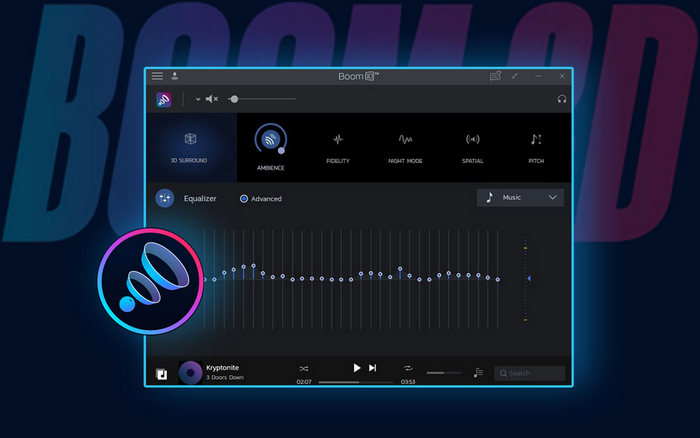Open the user account profile icon
The width and height of the screenshot is (700, 438).
coord(175,76)
